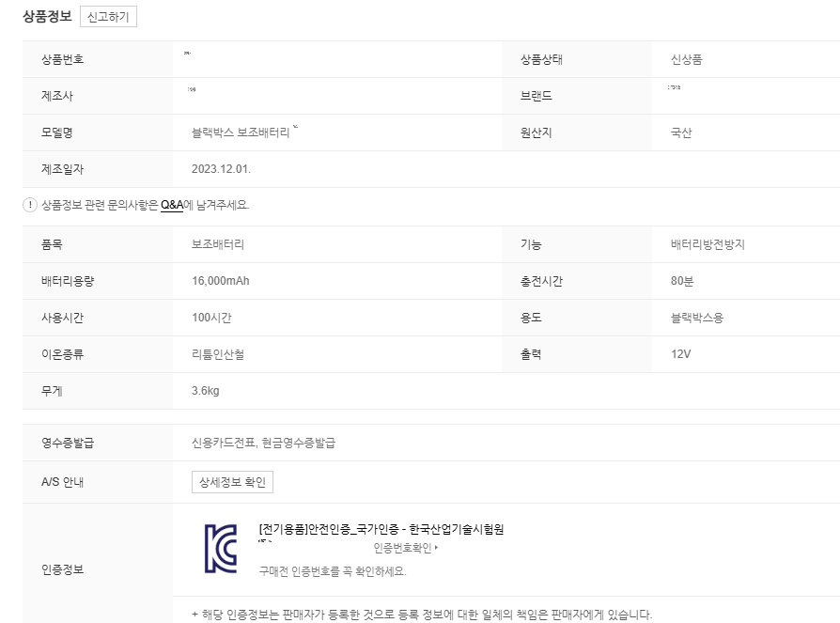This screenshot has height=623, width=840.
Task: Select the 신상품 value
Action: click(686, 59)
